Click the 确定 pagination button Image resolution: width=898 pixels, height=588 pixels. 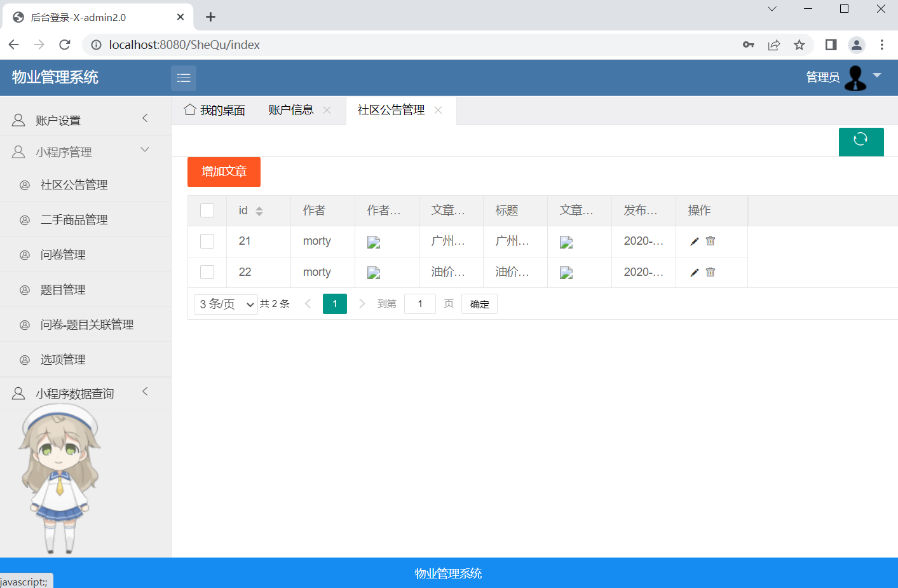click(479, 304)
